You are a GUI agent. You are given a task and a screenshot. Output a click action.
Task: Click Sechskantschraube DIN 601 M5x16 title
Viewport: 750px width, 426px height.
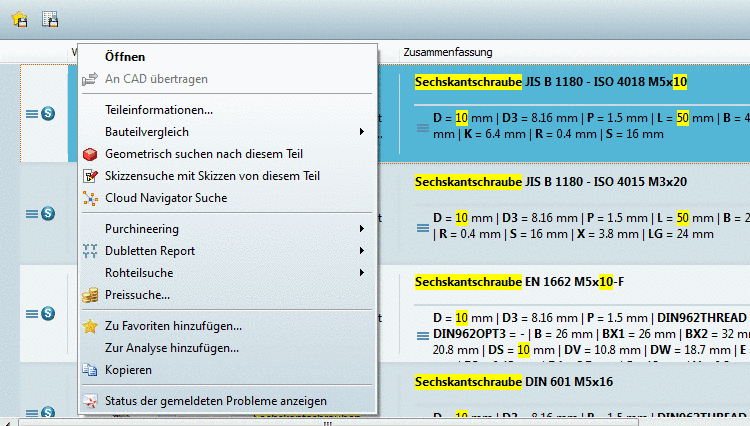click(514, 382)
